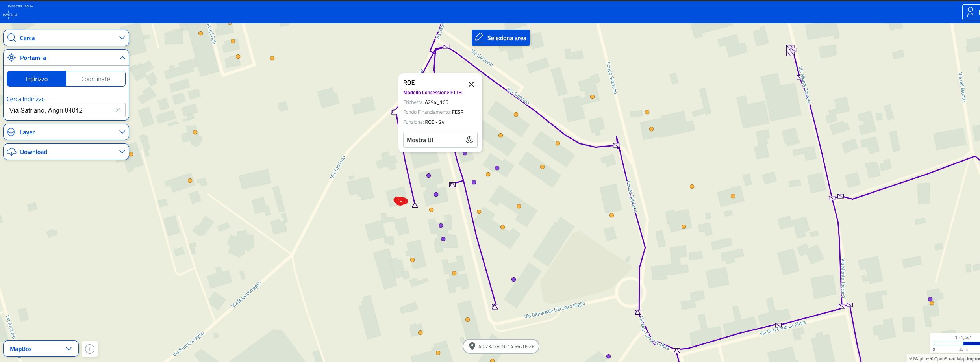The image size is (980, 362).
Task: Click the Layer stack icon
Action: point(11,132)
